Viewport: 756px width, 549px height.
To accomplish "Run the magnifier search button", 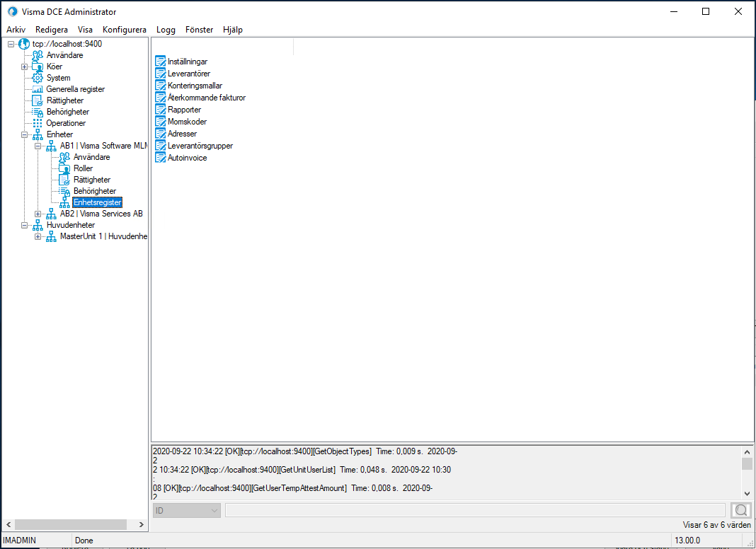I will tap(740, 510).
